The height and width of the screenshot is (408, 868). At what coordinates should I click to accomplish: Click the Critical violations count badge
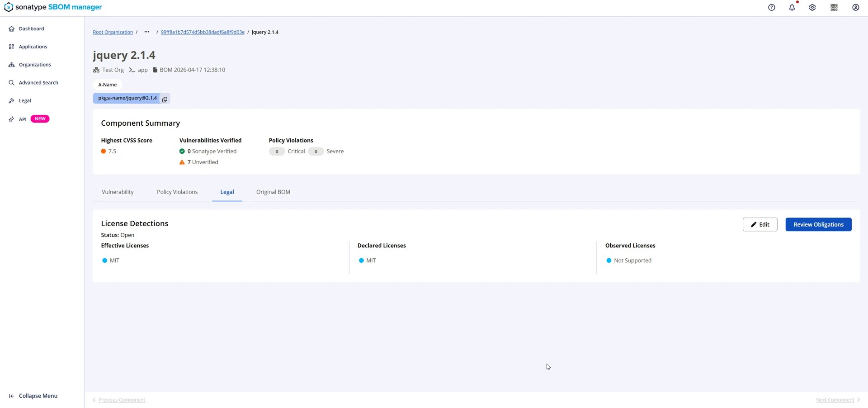(x=277, y=152)
